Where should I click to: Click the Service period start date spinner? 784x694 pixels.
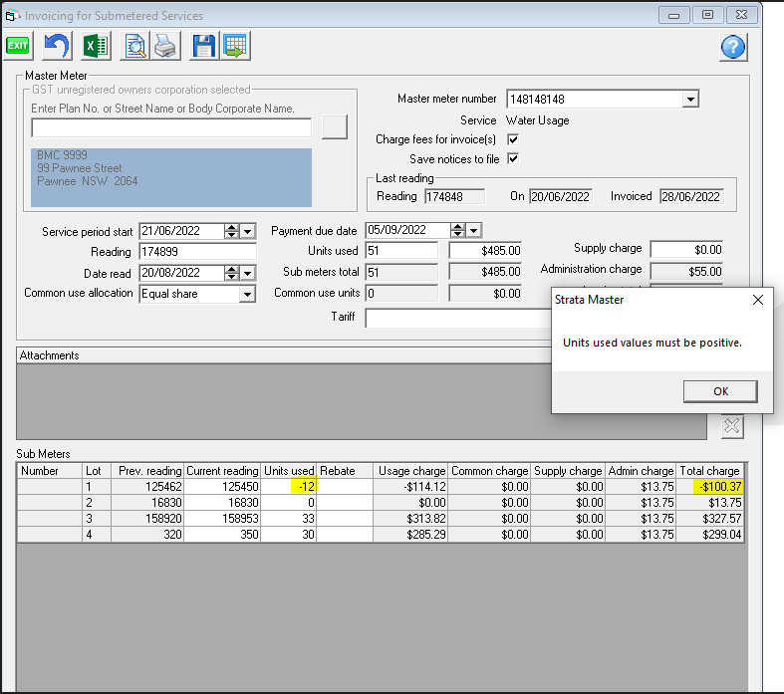(x=231, y=231)
